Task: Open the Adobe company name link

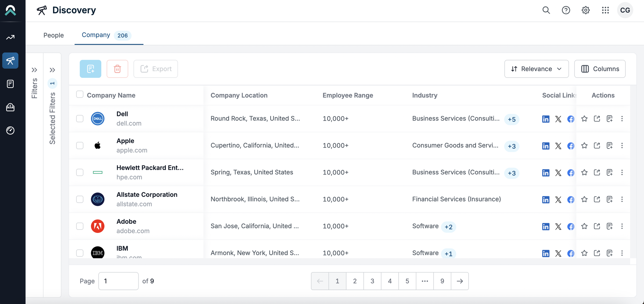Action: coord(126,221)
